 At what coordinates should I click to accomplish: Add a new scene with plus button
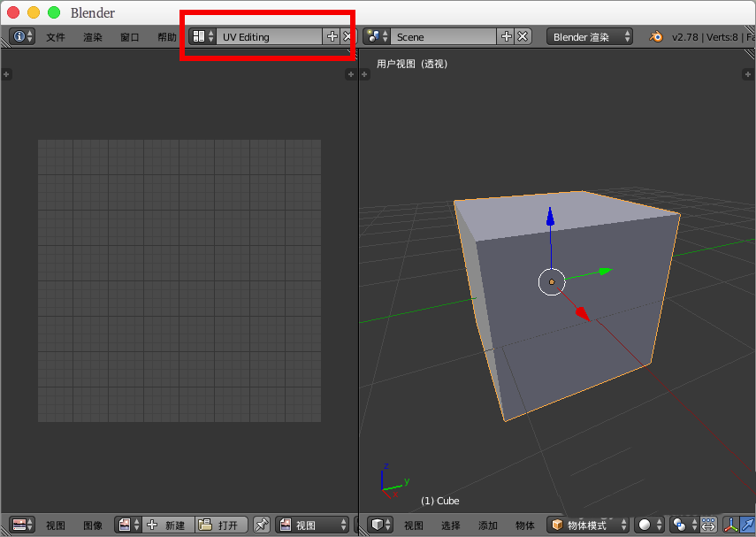507,36
